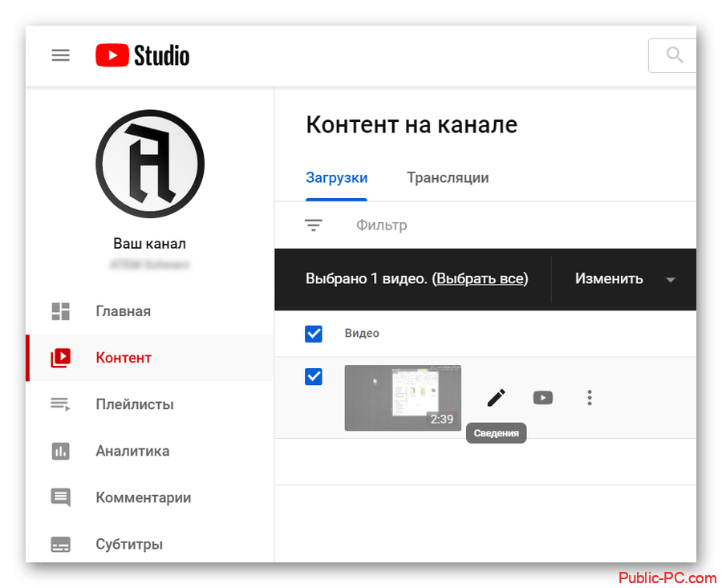Viewport: 722px width, 588px height.
Task: Open the hamburger navigation menu
Action: (60, 55)
